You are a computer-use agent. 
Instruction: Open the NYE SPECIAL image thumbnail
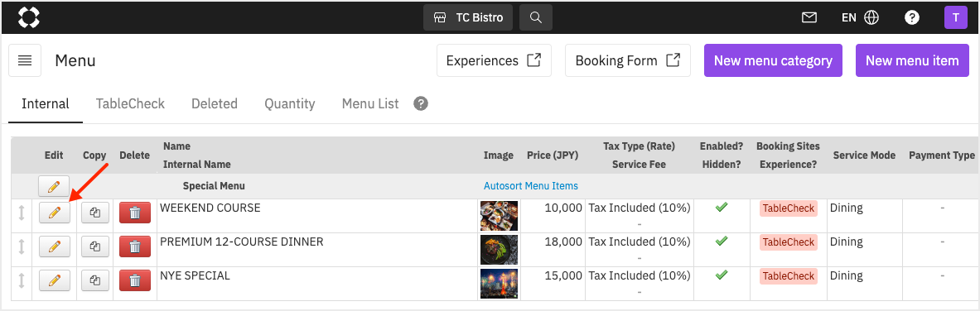click(x=499, y=284)
